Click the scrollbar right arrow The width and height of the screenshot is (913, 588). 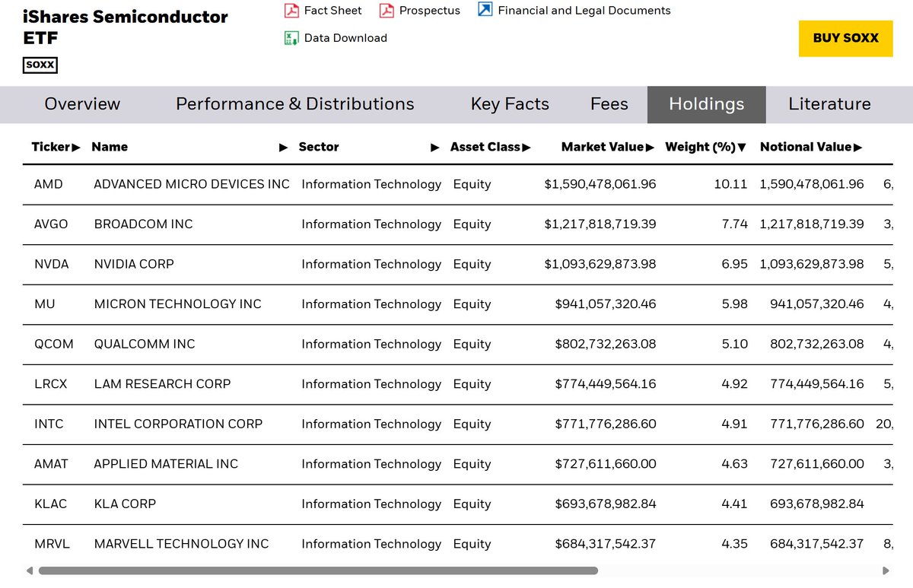tap(886, 571)
